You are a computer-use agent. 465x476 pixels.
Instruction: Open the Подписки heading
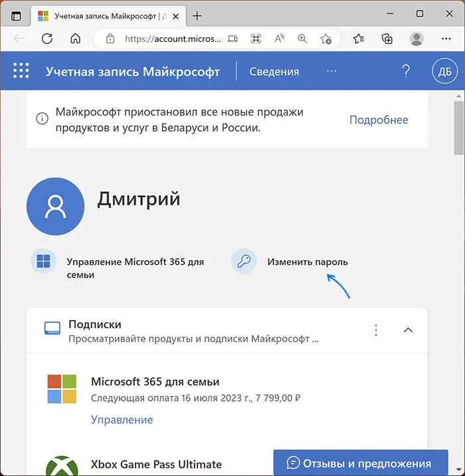tap(95, 325)
